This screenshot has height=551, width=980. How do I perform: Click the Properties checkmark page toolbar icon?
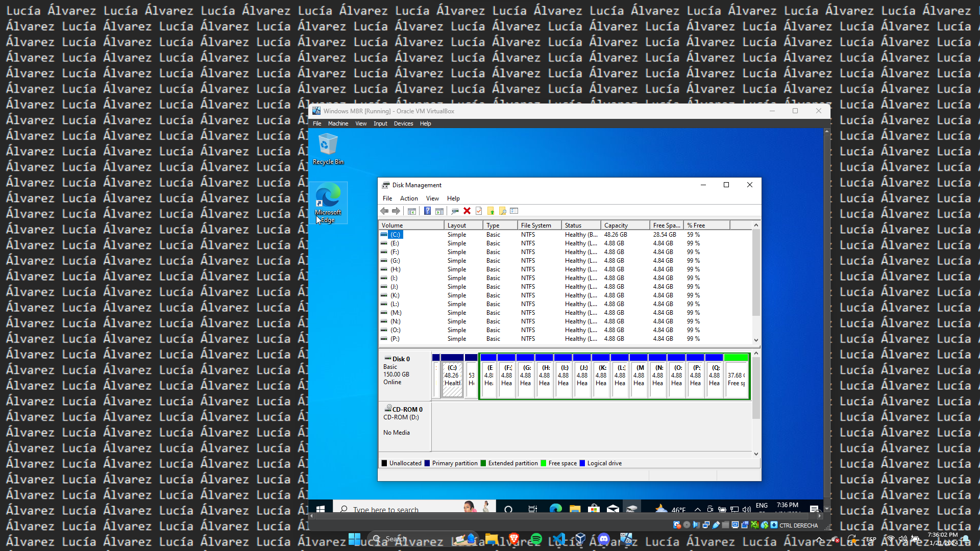coord(479,211)
